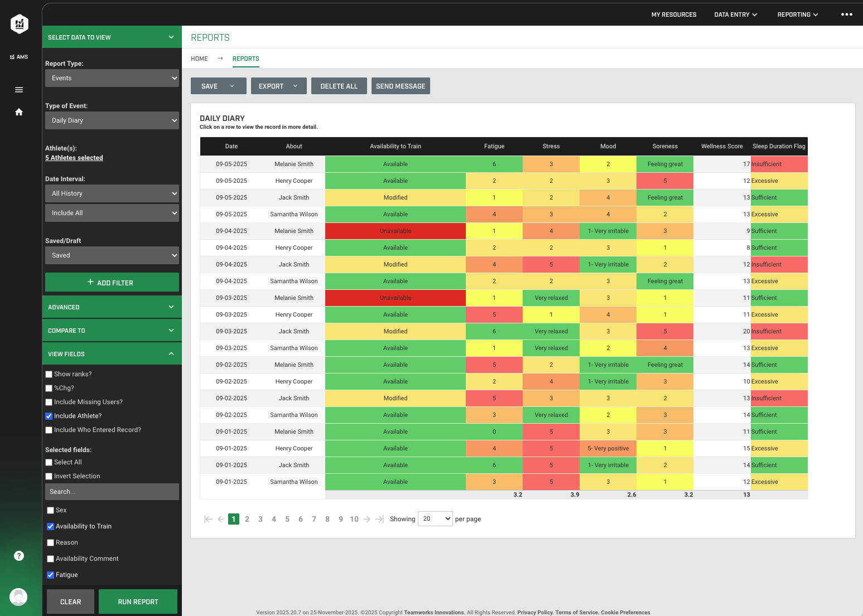The image size is (863, 616).
Task: Click the plus icon on Add Filter
Action: tap(90, 283)
